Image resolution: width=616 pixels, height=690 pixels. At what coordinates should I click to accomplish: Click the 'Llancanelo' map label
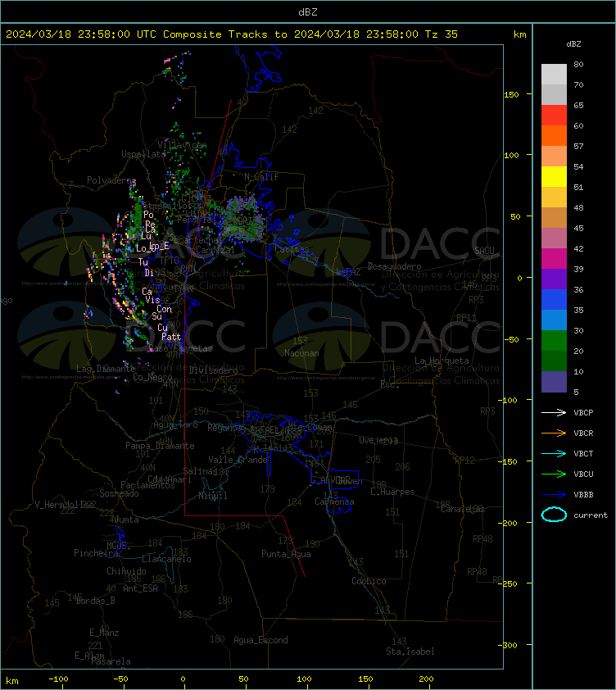pyautogui.click(x=167, y=559)
